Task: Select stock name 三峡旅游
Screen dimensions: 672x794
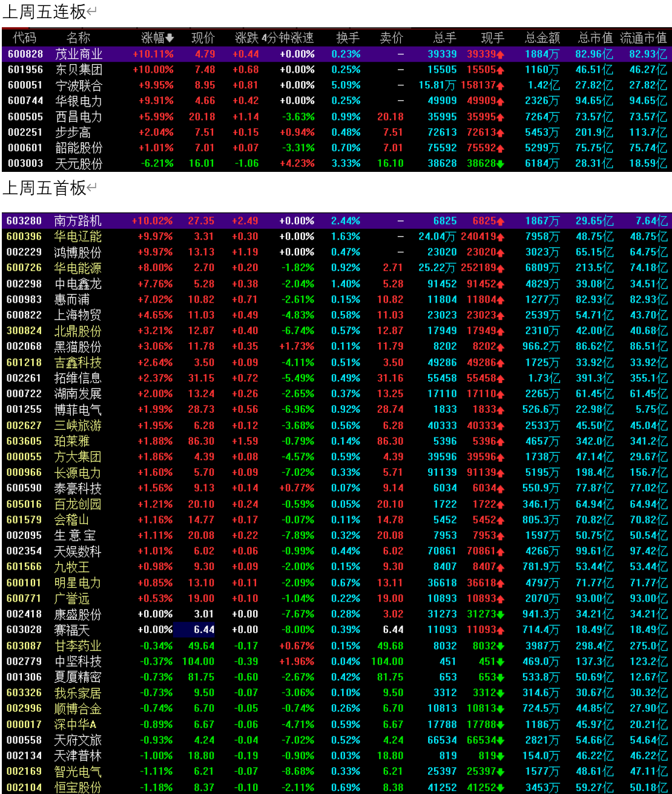Action: 78,425
